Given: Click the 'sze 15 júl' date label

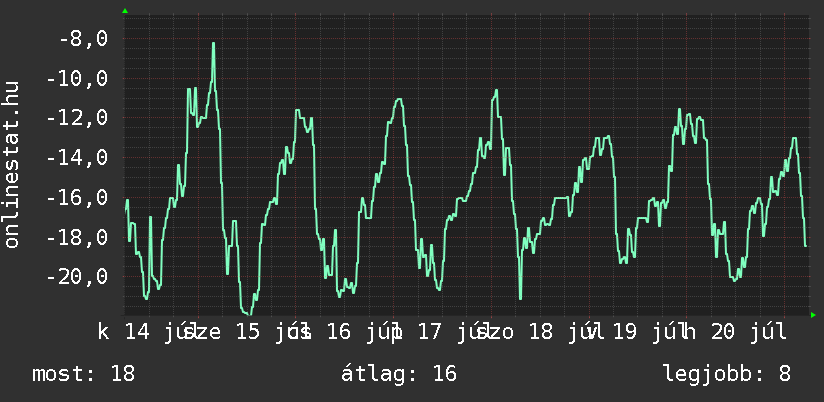Looking at the screenshot, I should pos(246,332).
